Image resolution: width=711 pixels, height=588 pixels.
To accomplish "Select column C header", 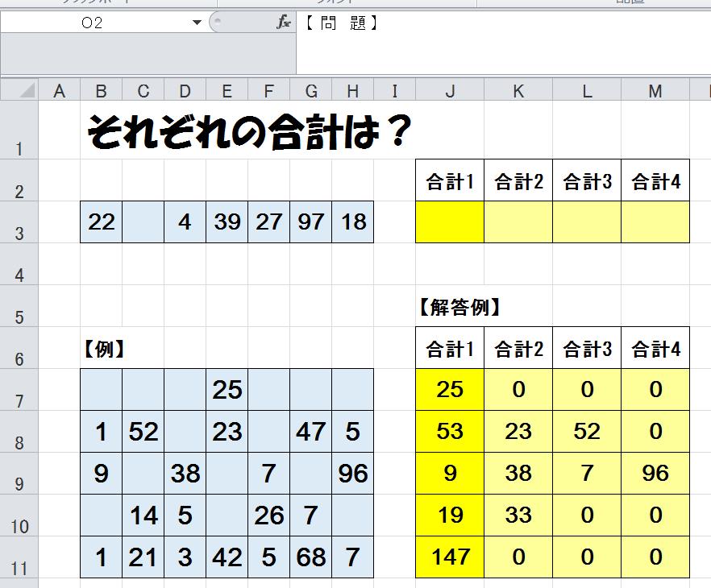I will coord(143,91).
